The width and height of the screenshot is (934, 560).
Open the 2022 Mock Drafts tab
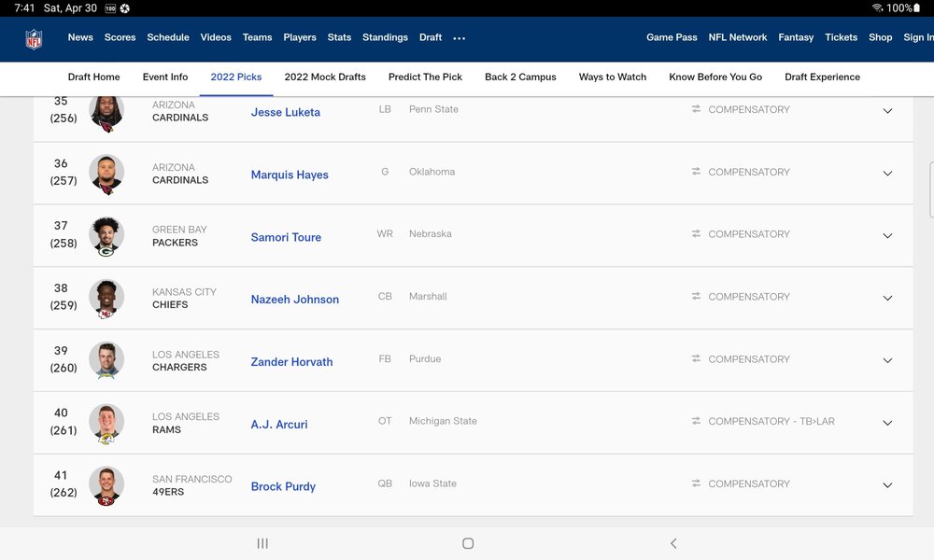pyautogui.click(x=325, y=77)
